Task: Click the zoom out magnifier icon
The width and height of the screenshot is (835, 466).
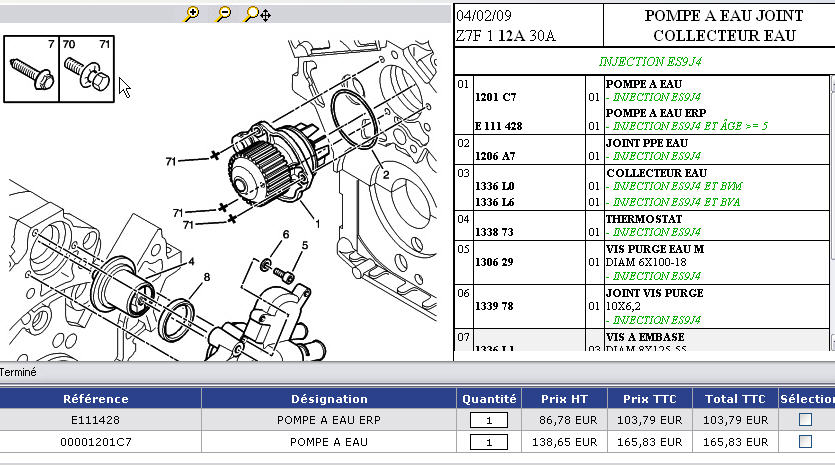Action: (x=223, y=14)
